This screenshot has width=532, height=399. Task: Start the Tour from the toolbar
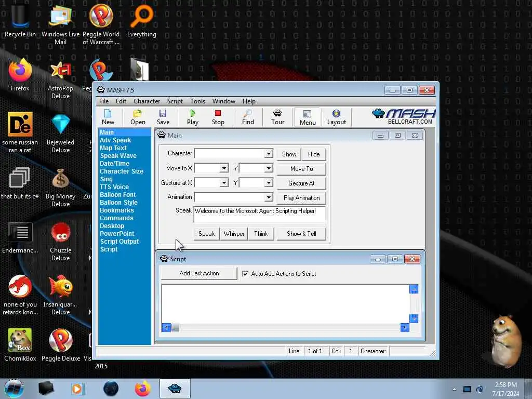[277, 117]
